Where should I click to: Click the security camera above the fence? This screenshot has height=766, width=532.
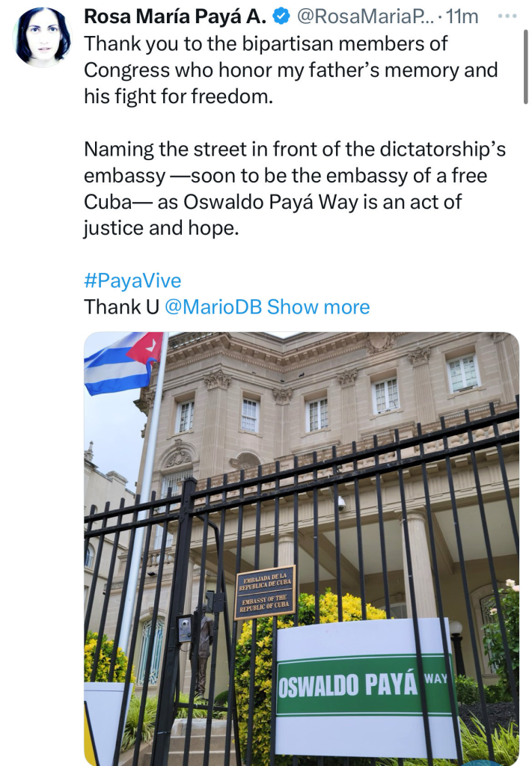coord(341,503)
